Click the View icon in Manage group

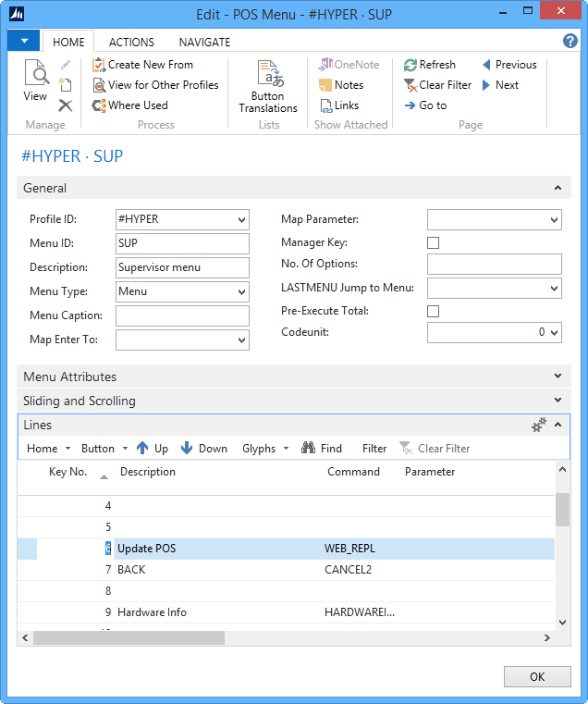[35, 74]
